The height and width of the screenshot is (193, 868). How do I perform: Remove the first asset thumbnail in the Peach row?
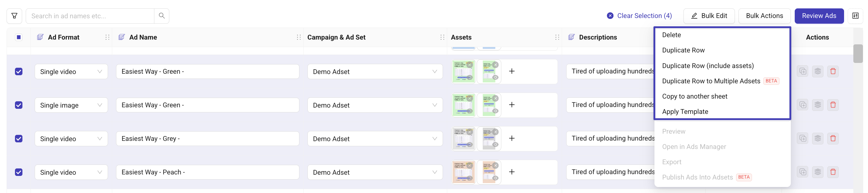click(x=469, y=166)
